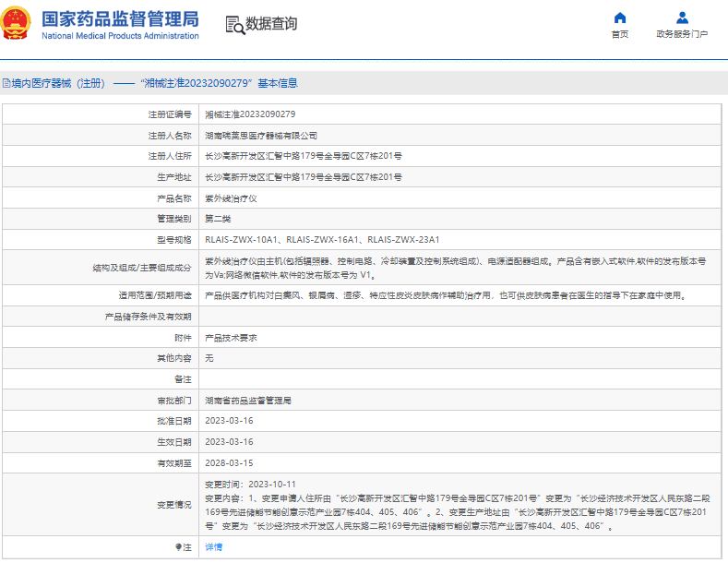Open the 详情 details link
The height and width of the screenshot is (563, 728).
213,546
